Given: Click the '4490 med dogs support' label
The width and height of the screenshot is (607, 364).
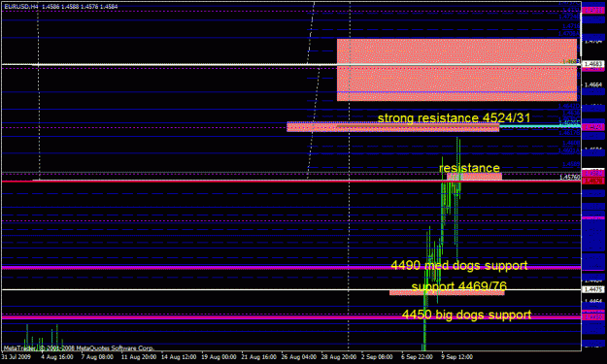Looking at the screenshot, I should click(459, 265).
